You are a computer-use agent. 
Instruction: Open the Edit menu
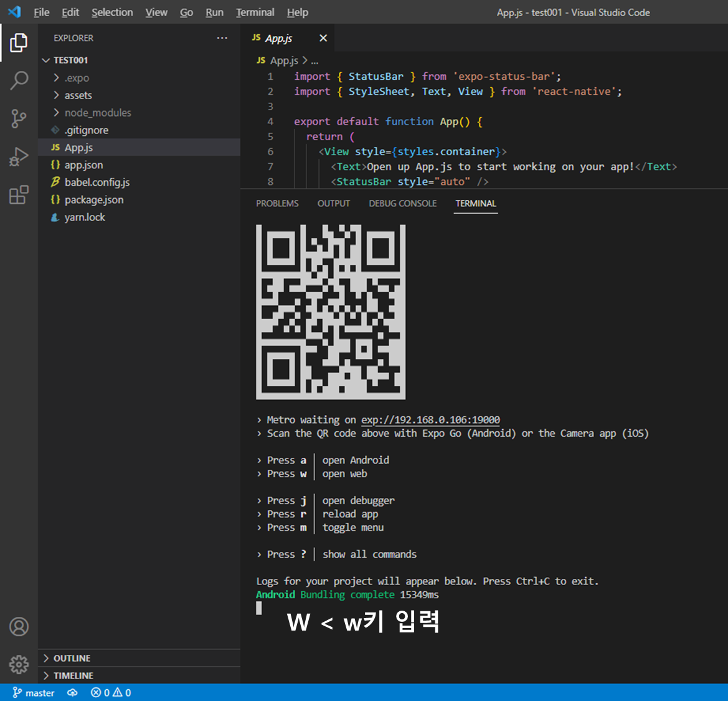tap(70, 12)
